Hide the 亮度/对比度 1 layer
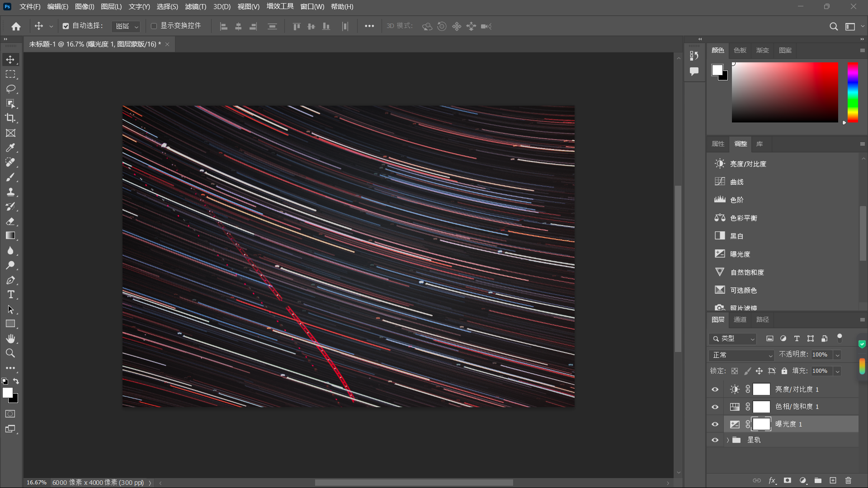This screenshot has width=868, height=488. click(x=715, y=389)
